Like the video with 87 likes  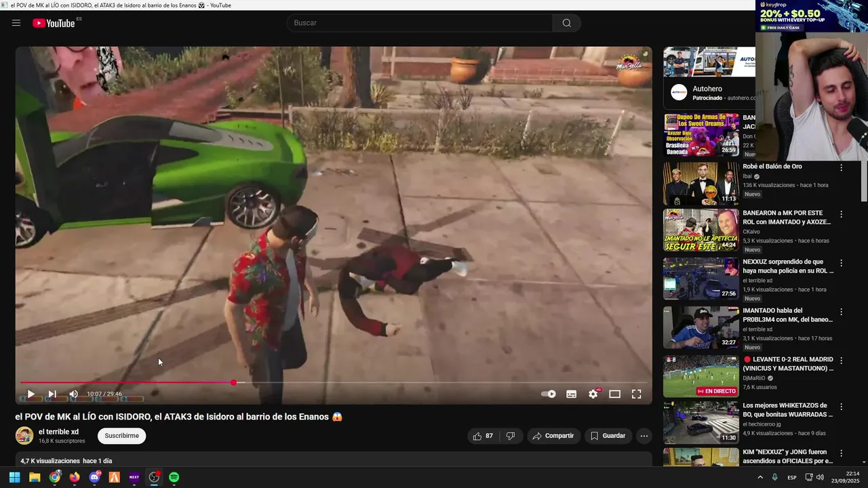click(x=484, y=436)
